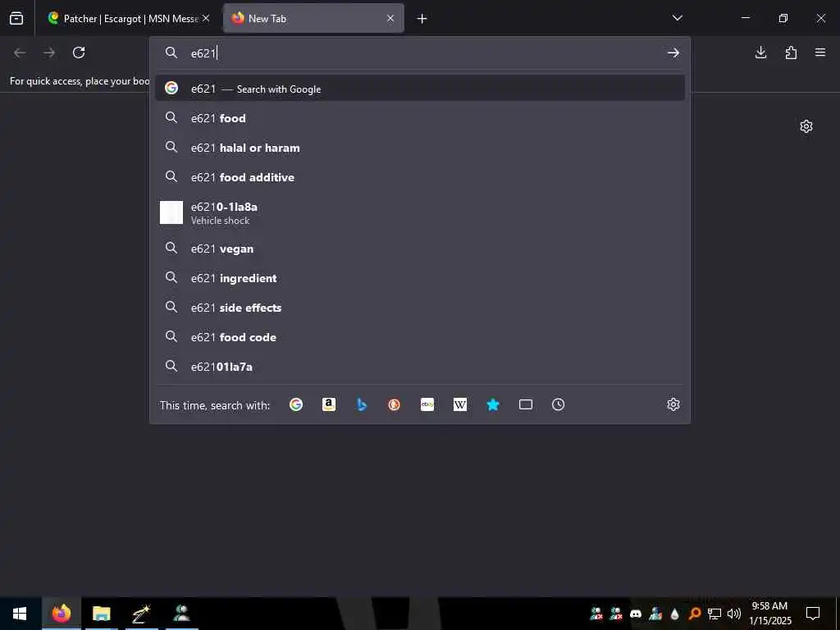
Task: Open the Firefox application menu
Action: tap(820, 52)
